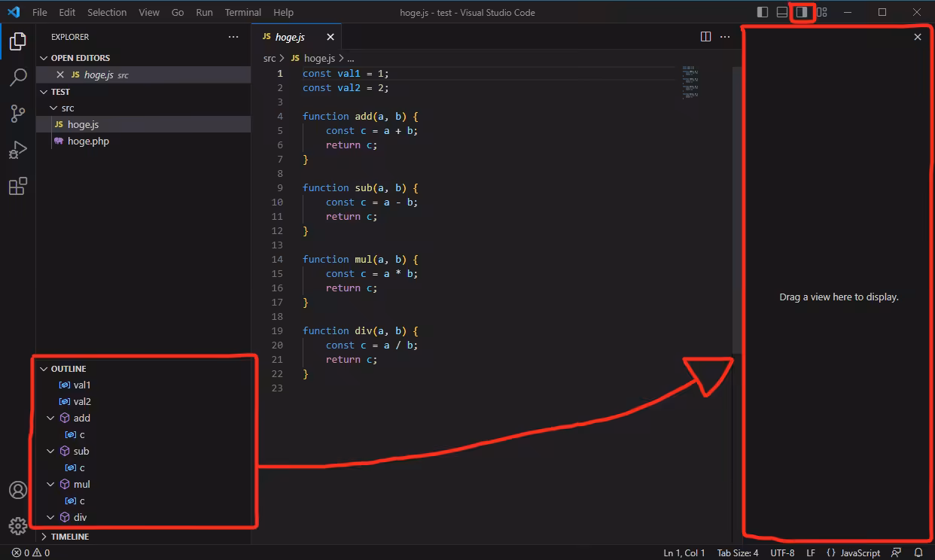Viewport: 935px width, 560px height.
Task: Open the Selection menu
Action: point(107,12)
